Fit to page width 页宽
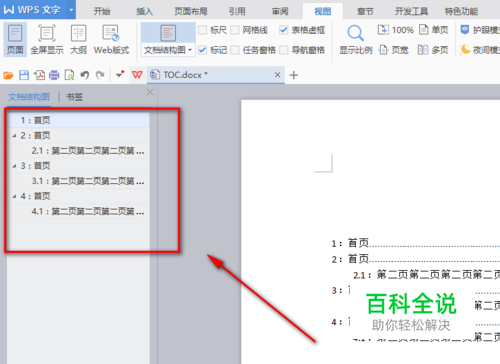 coord(394,50)
